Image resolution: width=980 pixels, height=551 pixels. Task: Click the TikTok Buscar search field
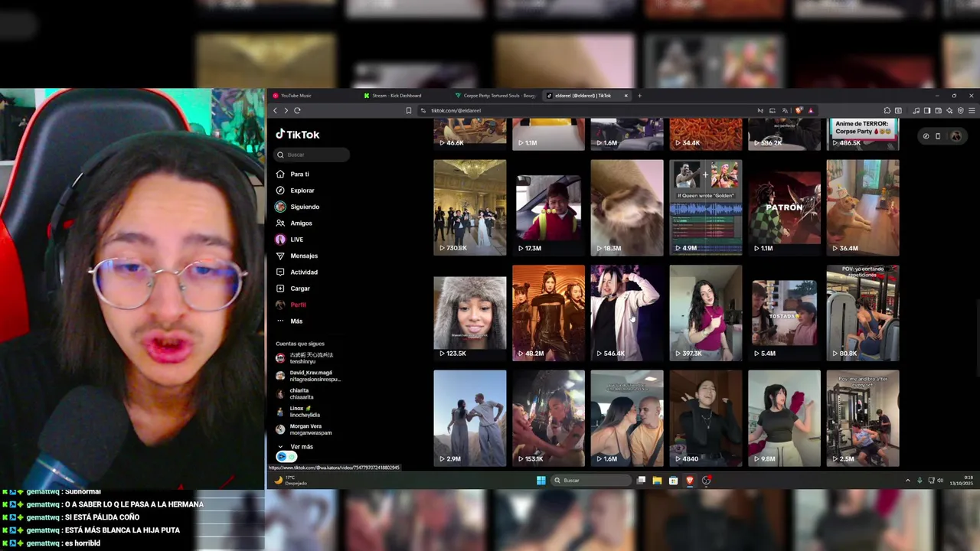[x=312, y=155]
